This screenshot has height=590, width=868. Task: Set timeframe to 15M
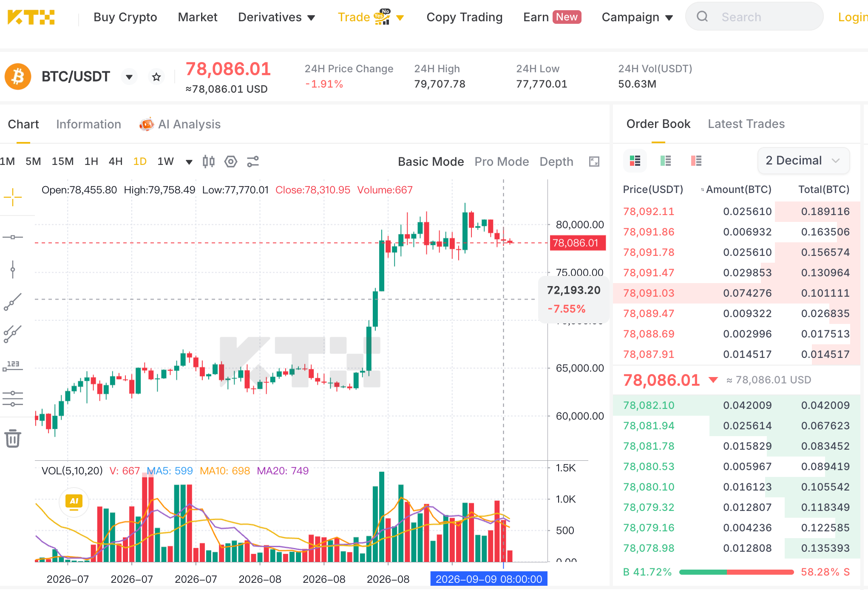point(62,162)
